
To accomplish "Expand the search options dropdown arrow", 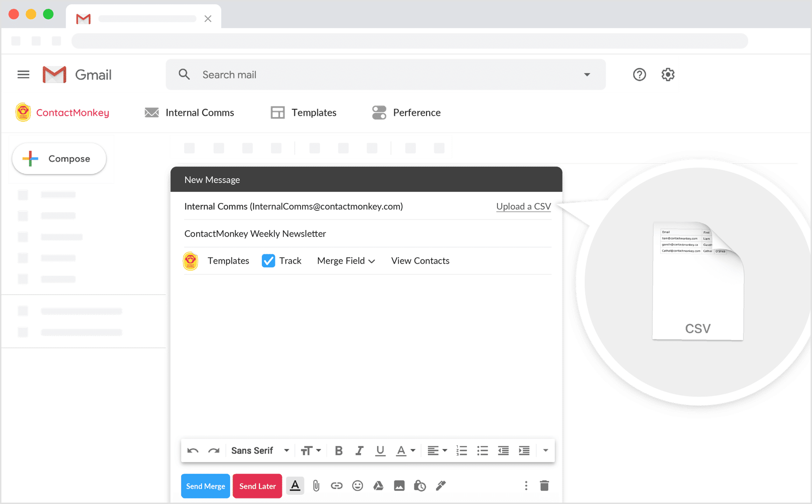I will click(587, 75).
